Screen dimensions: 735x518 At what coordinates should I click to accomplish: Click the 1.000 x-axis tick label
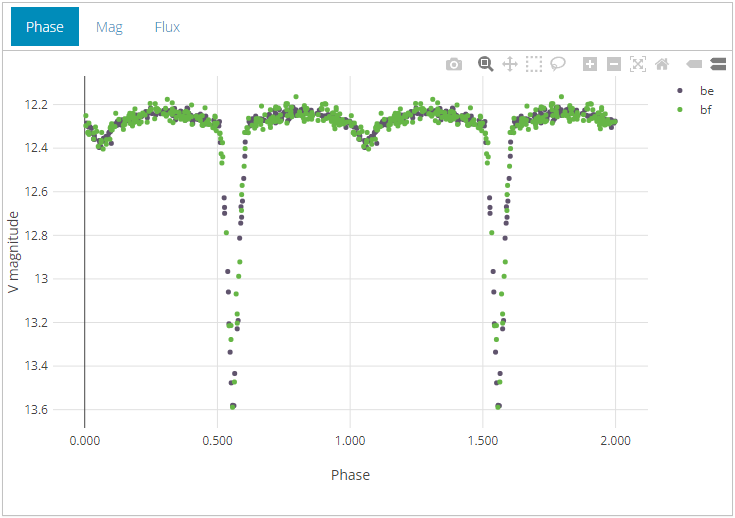(350, 441)
